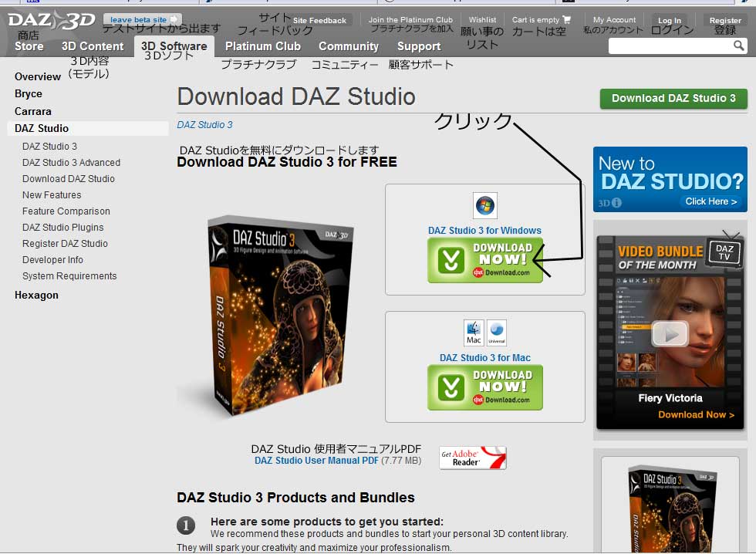
Task: Open the Wishlist link
Action: 482,20
